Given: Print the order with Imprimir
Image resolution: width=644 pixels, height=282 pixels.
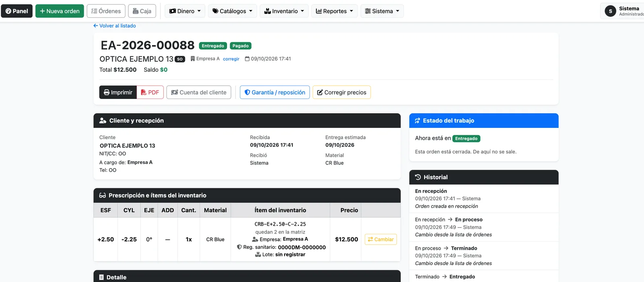Looking at the screenshot, I should [x=118, y=92].
